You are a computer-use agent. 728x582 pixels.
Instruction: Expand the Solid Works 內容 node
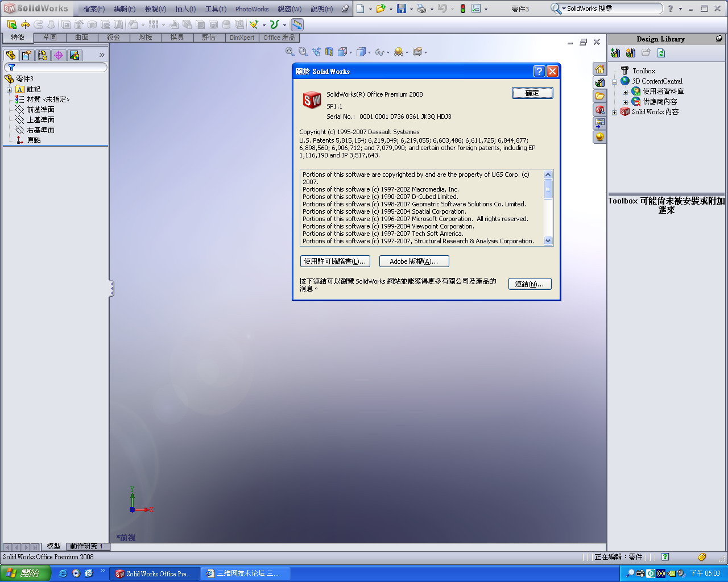pos(614,113)
